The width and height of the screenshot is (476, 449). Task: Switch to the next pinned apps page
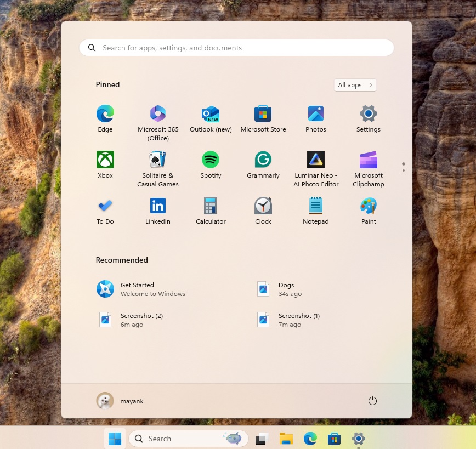click(x=404, y=171)
